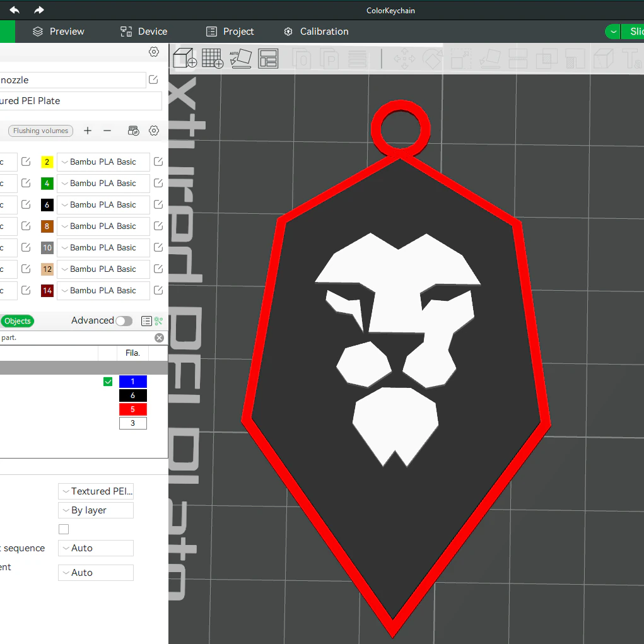644x644 pixels.
Task: Select the lion keychain model in viewport
Action: pos(396,370)
